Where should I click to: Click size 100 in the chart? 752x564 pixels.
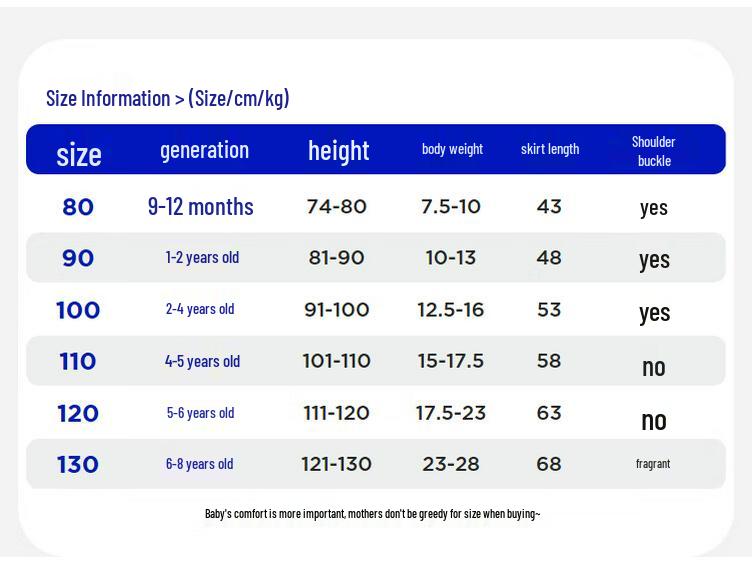(x=78, y=310)
